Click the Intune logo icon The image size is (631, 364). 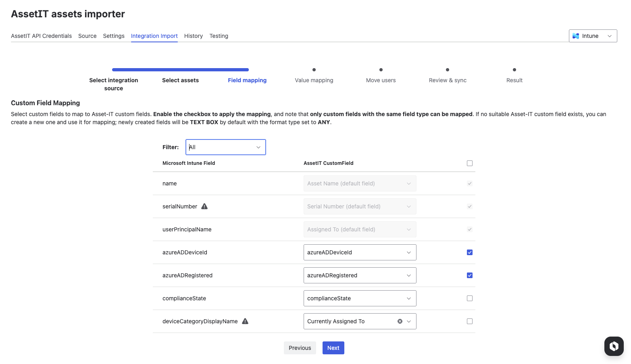pos(576,36)
